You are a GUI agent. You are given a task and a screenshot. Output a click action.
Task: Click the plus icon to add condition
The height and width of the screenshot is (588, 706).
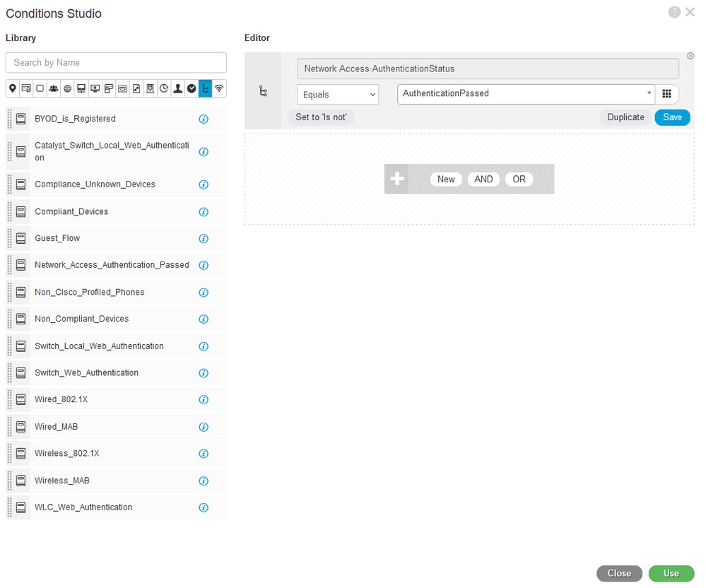396,179
